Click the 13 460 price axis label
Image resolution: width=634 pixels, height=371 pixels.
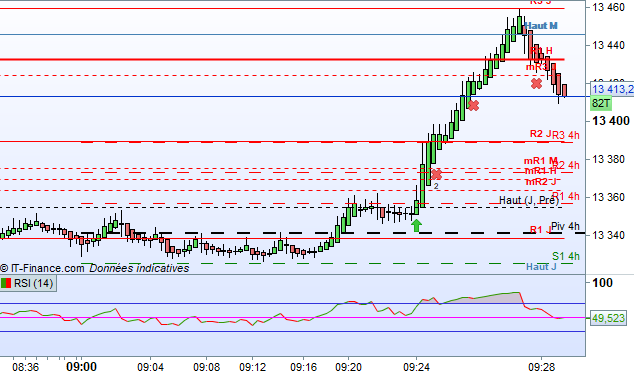tap(609, 7)
